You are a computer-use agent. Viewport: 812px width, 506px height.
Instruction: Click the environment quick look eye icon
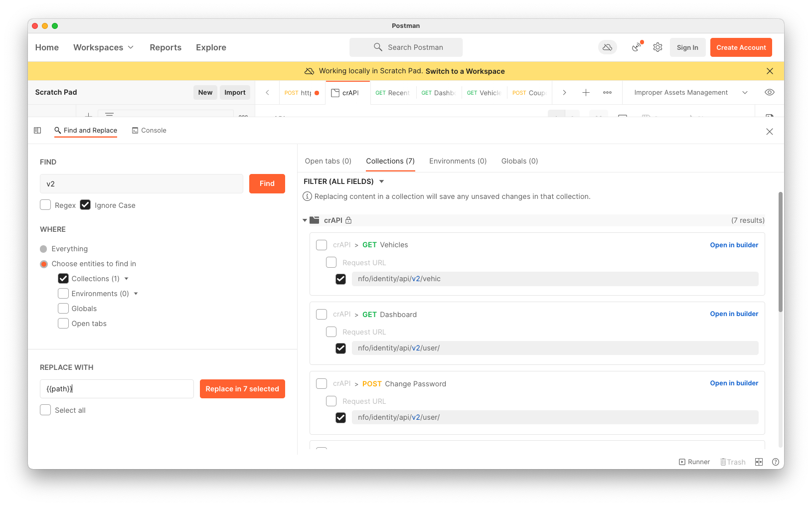click(x=769, y=93)
